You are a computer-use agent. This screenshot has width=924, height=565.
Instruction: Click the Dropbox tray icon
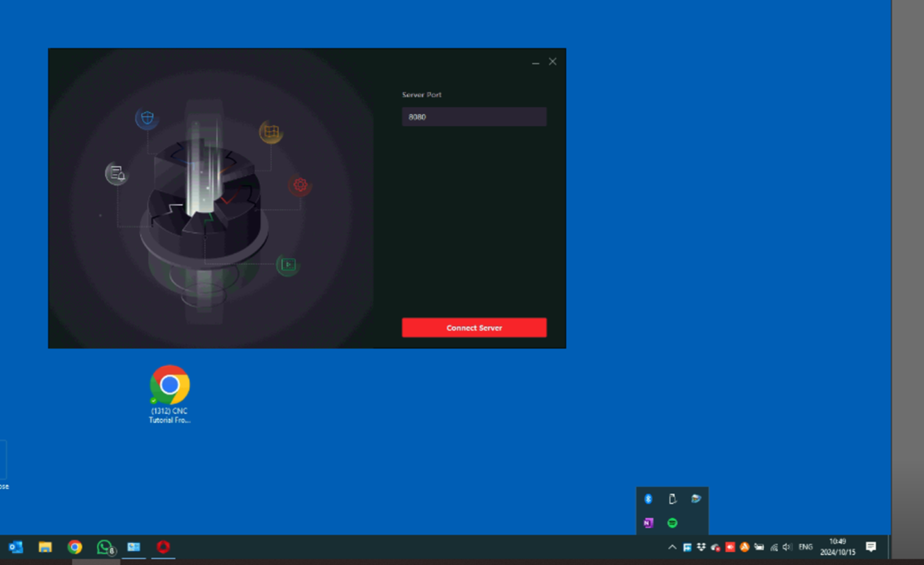(701, 547)
